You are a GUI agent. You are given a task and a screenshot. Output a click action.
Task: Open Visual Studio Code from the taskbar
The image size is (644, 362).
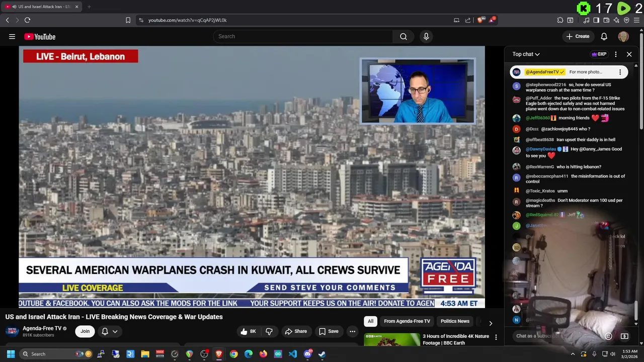point(293,354)
